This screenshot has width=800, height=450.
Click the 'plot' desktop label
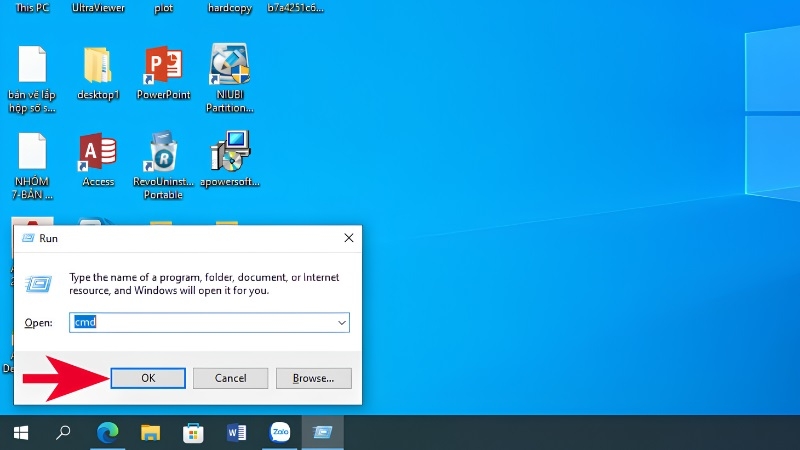click(x=163, y=8)
